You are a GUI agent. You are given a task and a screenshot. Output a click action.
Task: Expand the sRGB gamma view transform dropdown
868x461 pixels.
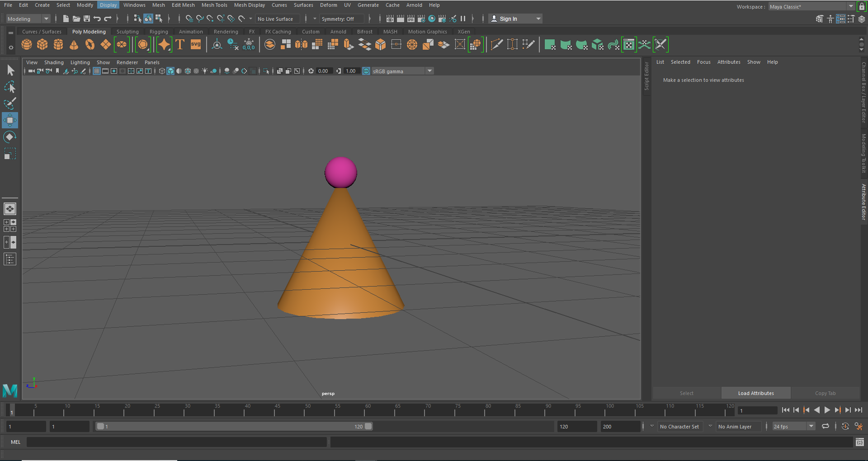click(401, 71)
